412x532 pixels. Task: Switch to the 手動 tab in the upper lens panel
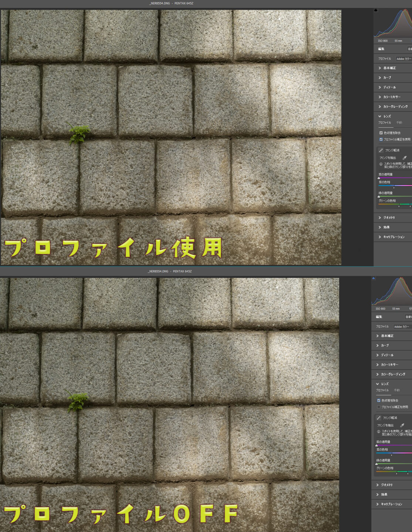pos(399,123)
